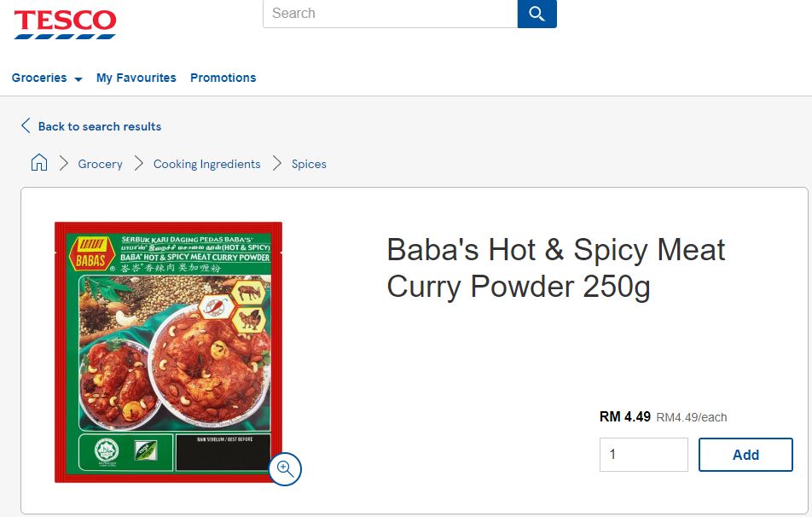Open the product image zoom magnifier
812x517 pixels.
[x=285, y=468]
